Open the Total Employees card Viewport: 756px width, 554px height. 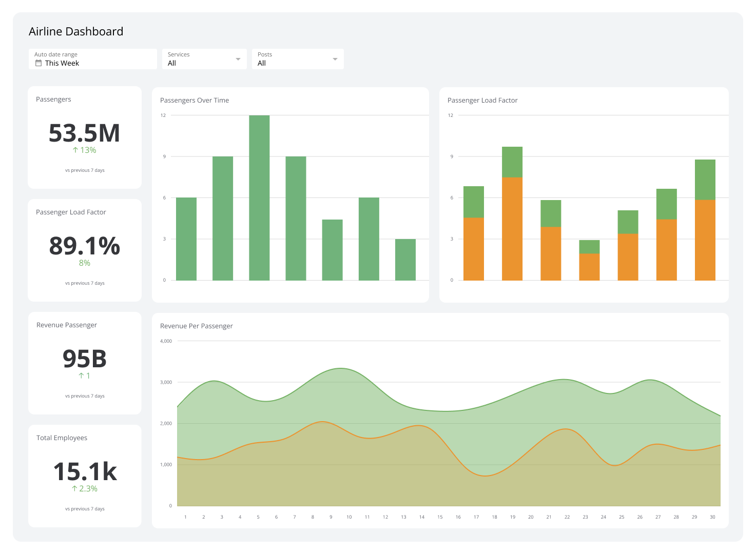click(x=84, y=476)
